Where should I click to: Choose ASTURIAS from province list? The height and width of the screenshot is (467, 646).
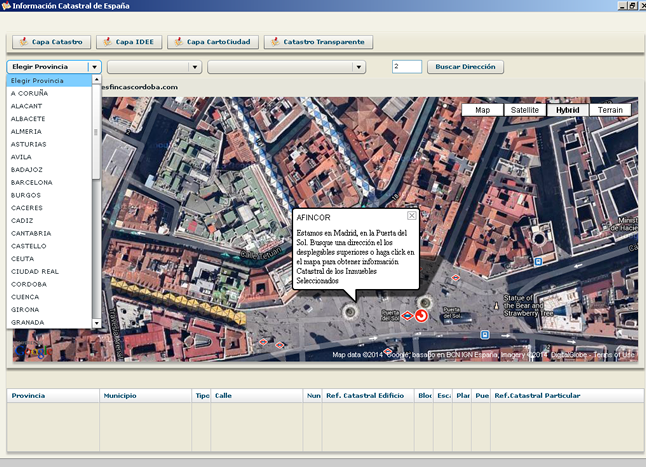click(x=49, y=145)
